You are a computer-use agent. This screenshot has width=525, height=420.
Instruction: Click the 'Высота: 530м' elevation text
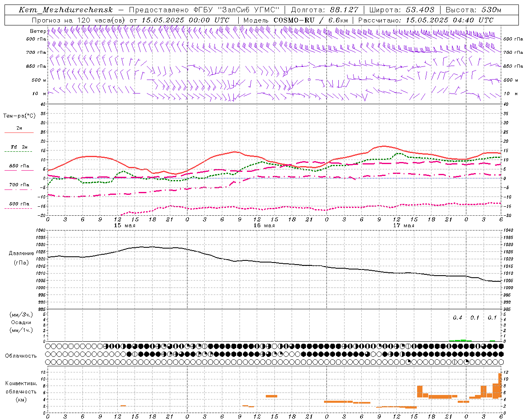[473, 10]
